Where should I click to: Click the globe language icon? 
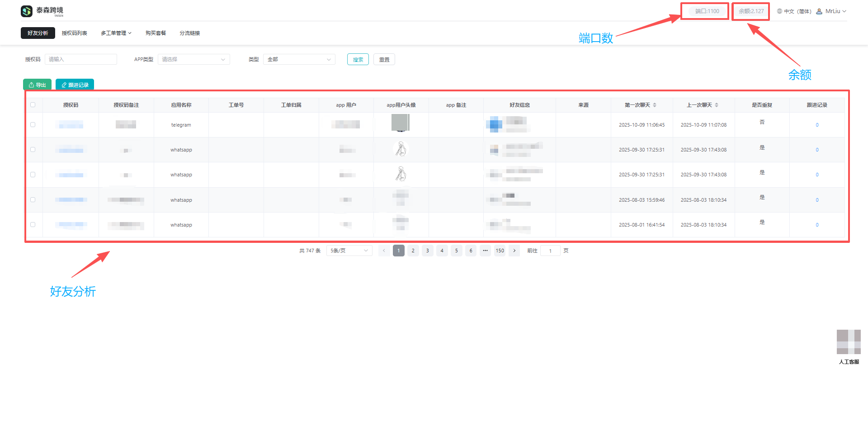pyautogui.click(x=779, y=11)
